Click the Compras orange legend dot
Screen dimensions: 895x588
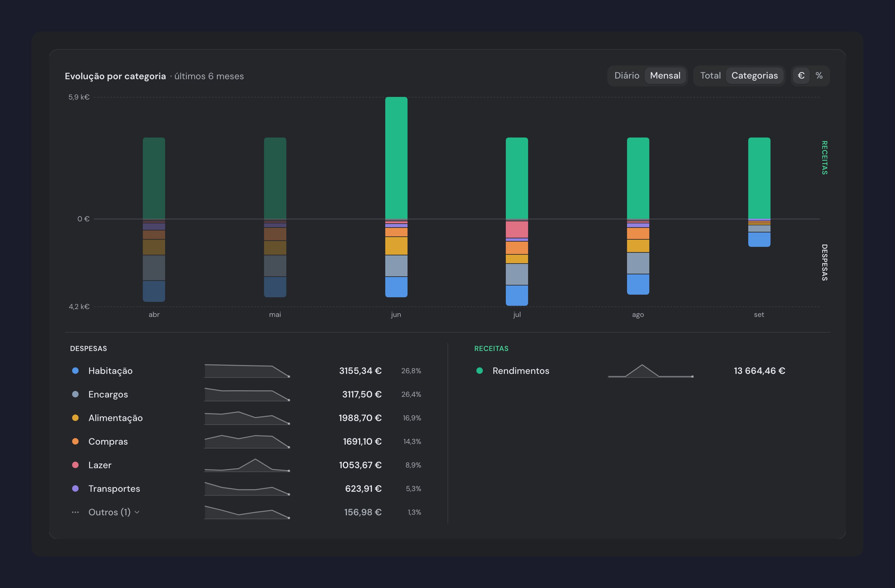(75, 441)
